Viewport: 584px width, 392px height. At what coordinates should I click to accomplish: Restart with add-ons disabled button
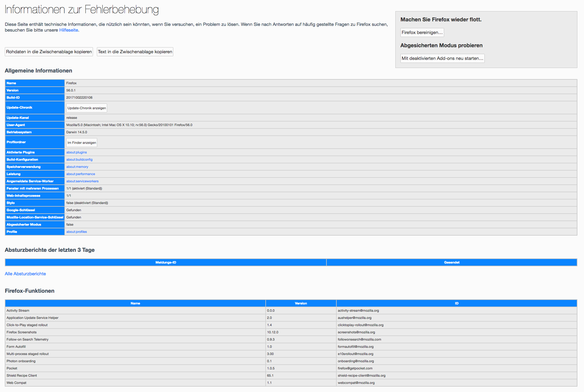(x=442, y=58)
